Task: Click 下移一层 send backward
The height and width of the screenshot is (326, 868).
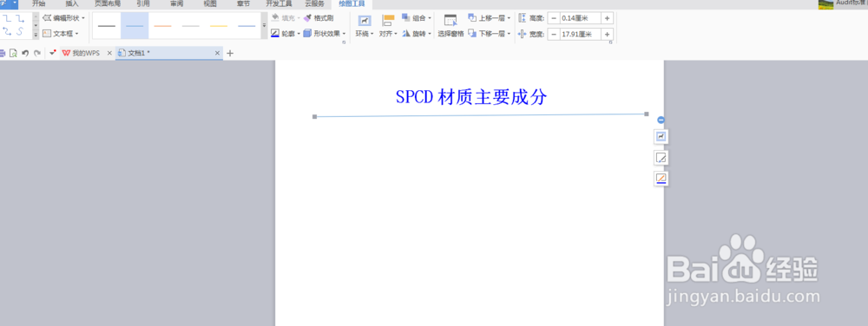Action: pyautogui.click(x=490, y=34)
